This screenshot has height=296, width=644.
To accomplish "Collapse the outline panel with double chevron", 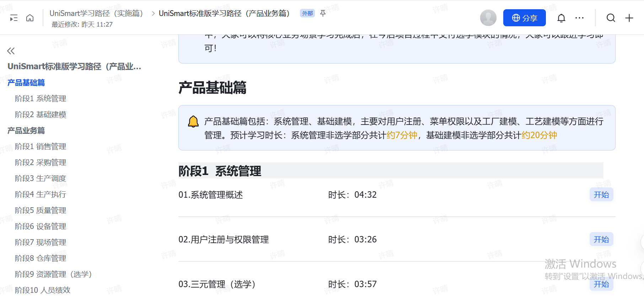I will click(x=11, y=51).
